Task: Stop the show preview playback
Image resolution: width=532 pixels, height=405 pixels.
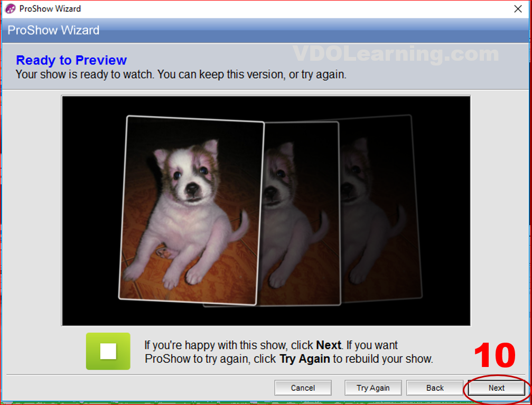Action: tap(108, 351)
